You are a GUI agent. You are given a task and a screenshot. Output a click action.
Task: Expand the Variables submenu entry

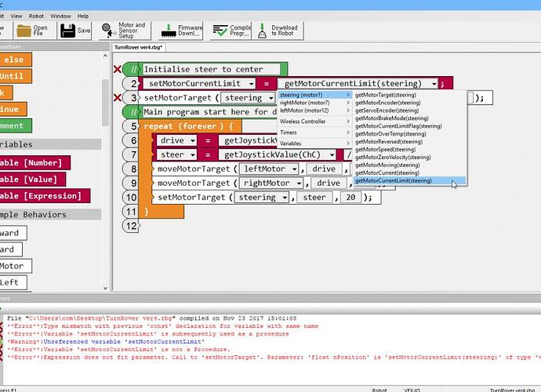coord(314,143)
